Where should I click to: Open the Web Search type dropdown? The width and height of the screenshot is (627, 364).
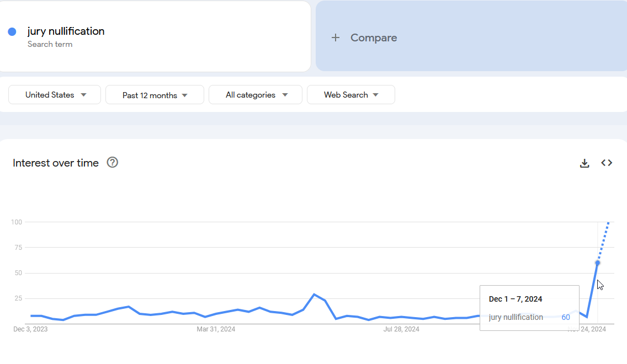351,95
